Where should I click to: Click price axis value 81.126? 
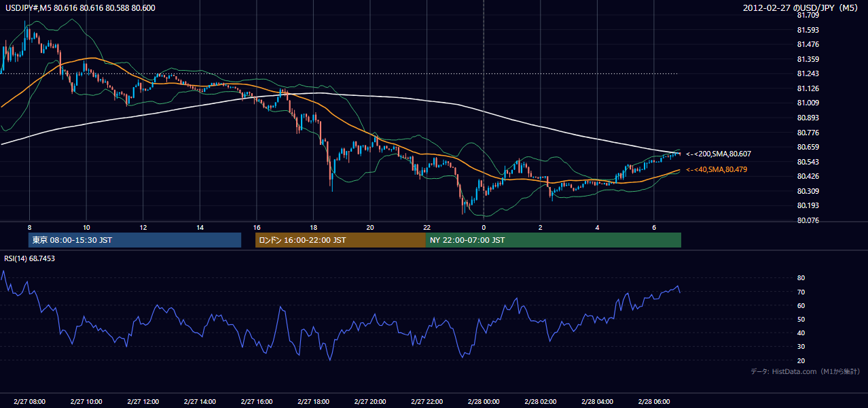(808, 88)
